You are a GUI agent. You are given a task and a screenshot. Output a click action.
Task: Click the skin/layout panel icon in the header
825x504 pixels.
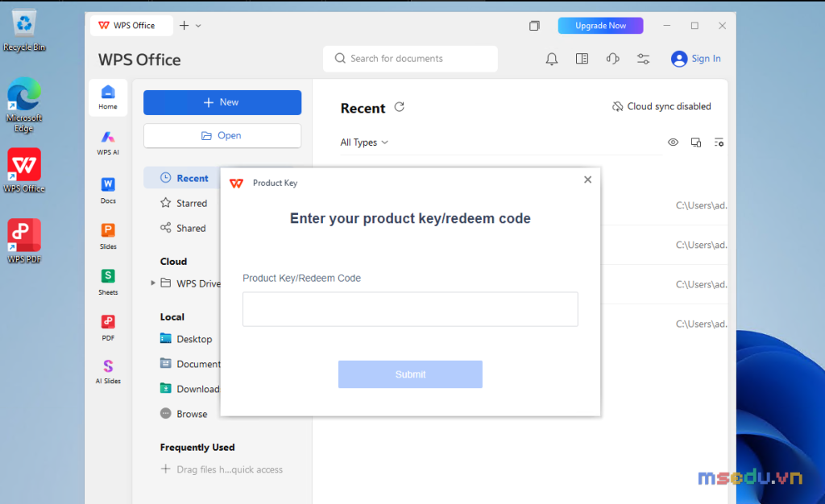(x=582, y=58)
